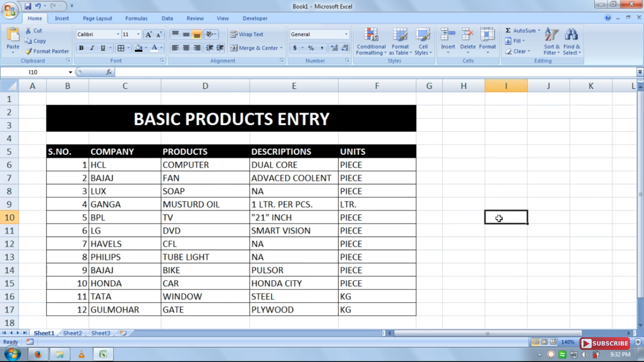The image size is (644, 362).
Task: Open the font name dropdown
Action: pyautogui.click(x=118, y=34)
